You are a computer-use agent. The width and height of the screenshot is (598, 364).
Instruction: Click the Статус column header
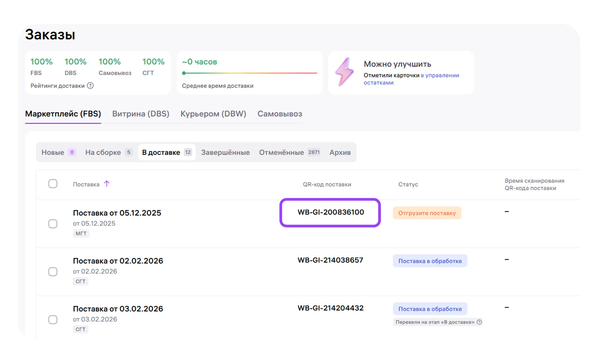(x=408, y=184)
